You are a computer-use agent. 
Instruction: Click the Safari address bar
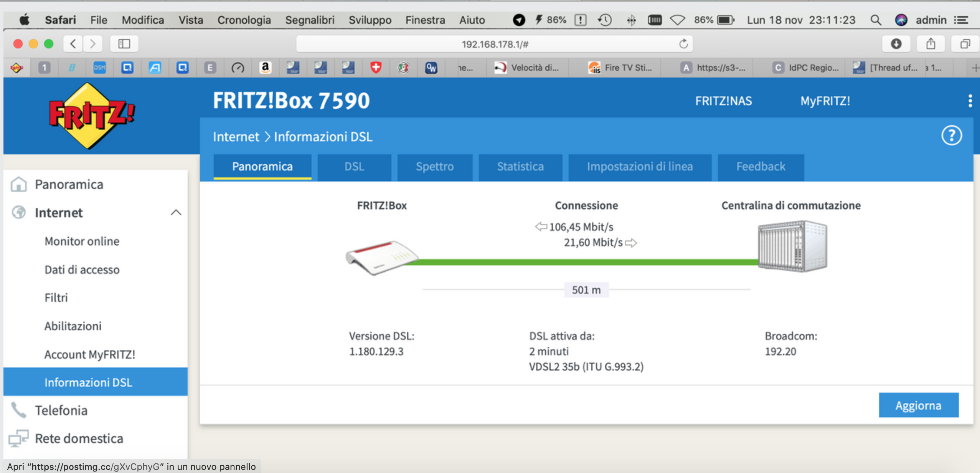(x=494, y=44)
